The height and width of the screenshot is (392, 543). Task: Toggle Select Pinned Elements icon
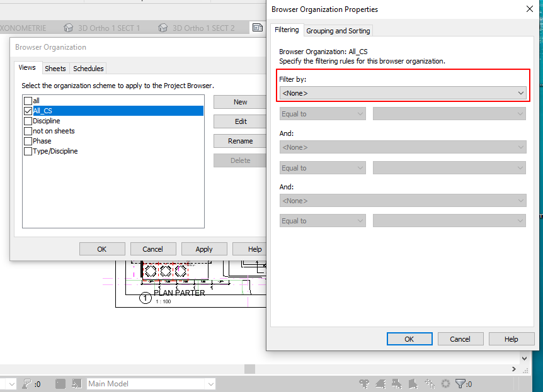[397, 384]
